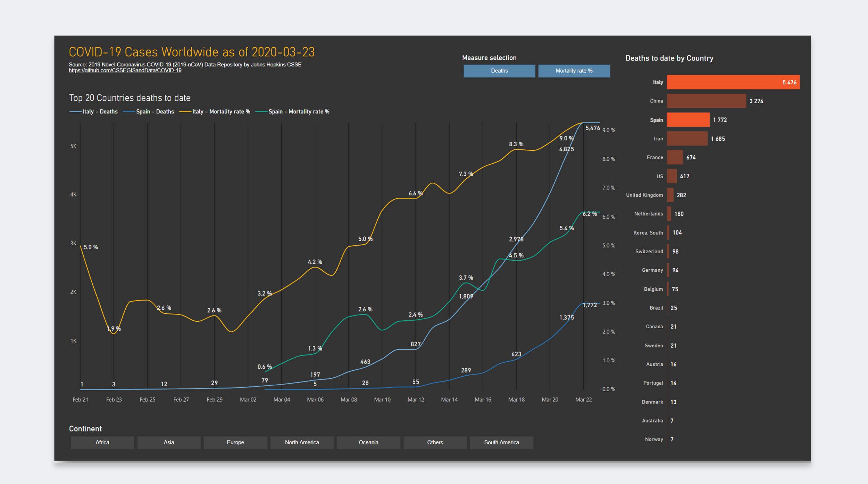Click Iran's bar showing 1 685 deaths
868x484 pixels.
click(x=687, y=139)
